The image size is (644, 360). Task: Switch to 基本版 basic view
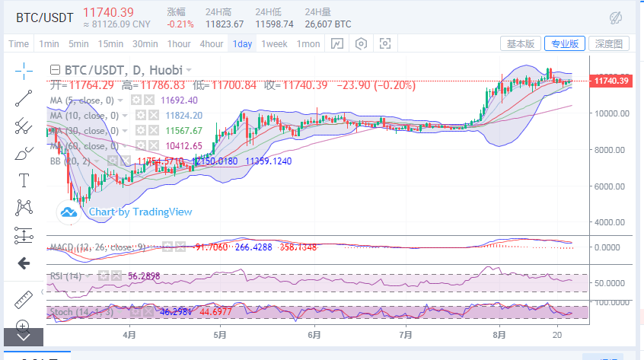[521, 43]
